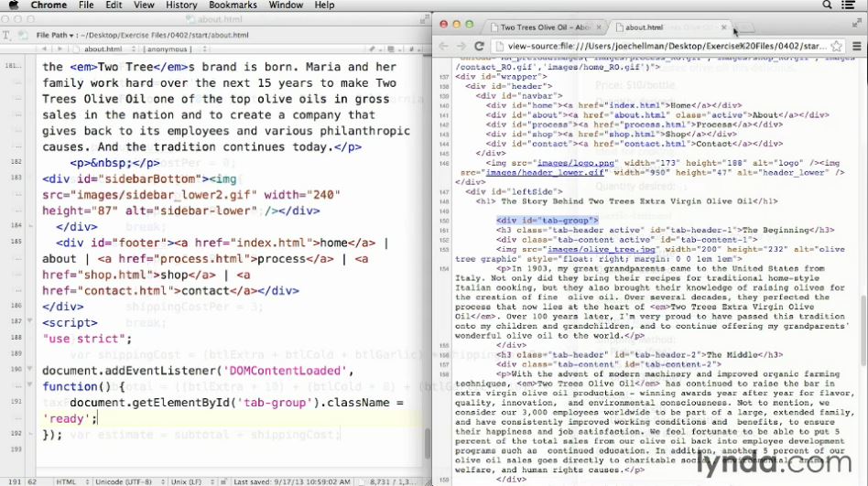Click the lock icon in status bar
Viewport: 868px width, 486px height.
(224, 481)
